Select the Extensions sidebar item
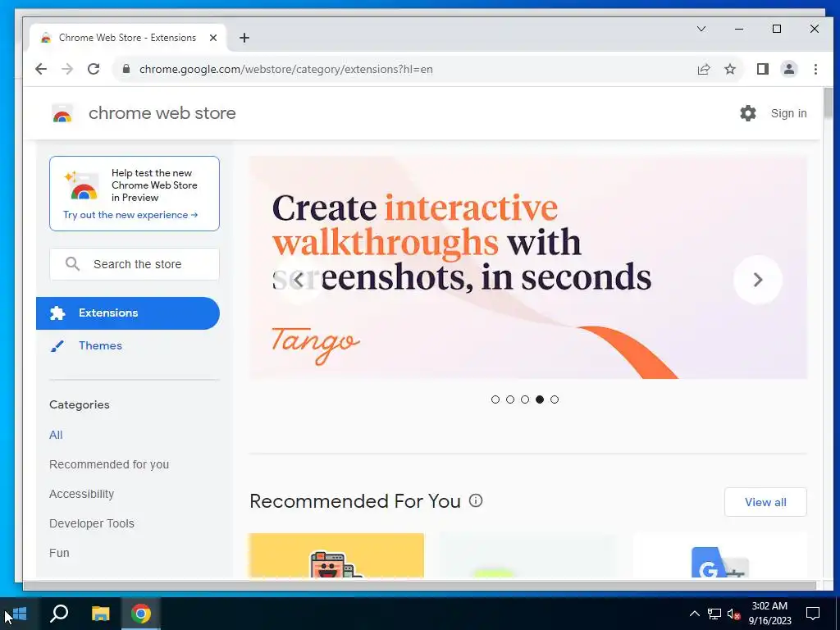840x630 pixels. [127, 313]
